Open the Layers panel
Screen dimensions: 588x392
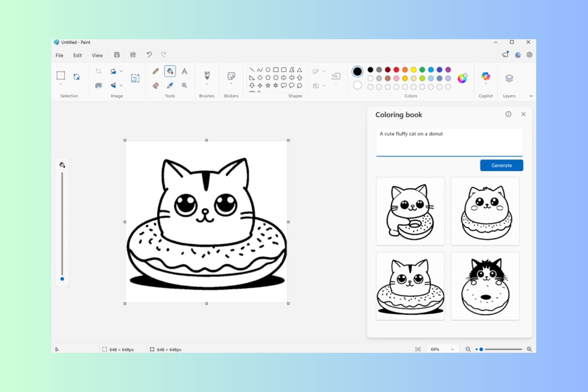(509, 78)
